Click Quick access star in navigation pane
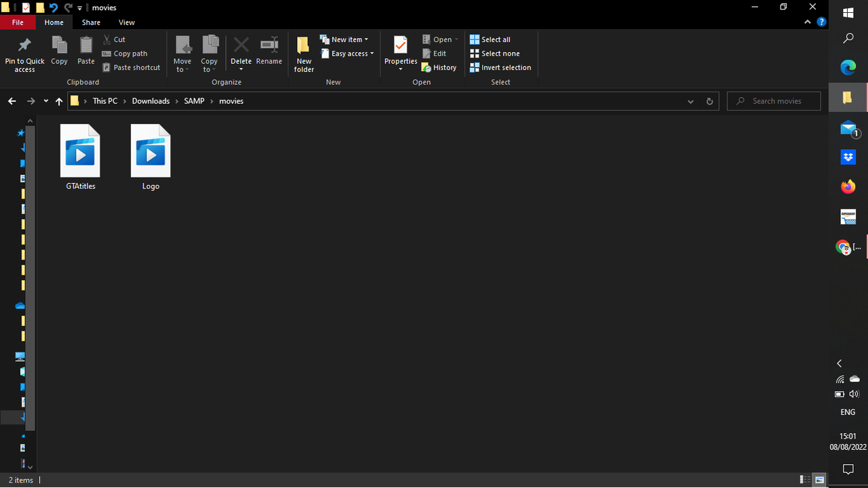The height and width of the screenshot is (488, 868). [20, 133]
